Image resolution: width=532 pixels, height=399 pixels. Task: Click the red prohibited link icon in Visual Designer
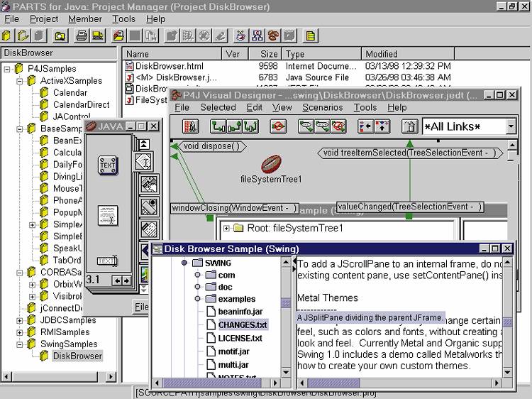(x=277, y=126)
